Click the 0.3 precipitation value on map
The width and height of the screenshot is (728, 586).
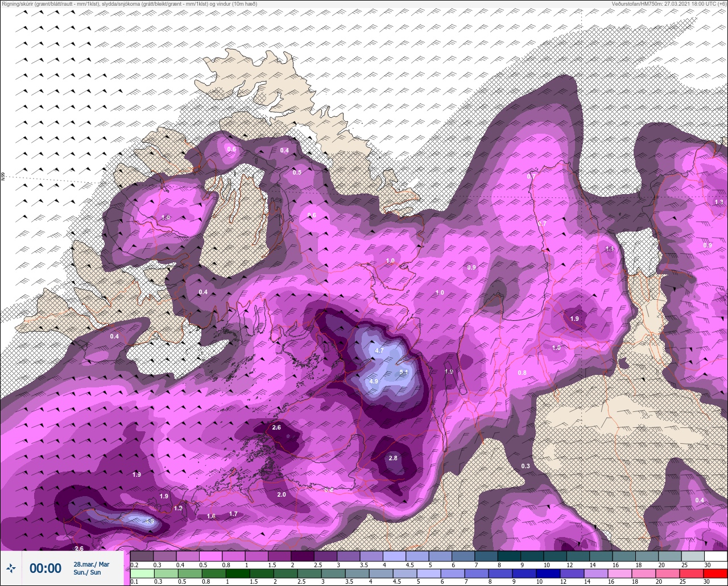click(526, 467)
